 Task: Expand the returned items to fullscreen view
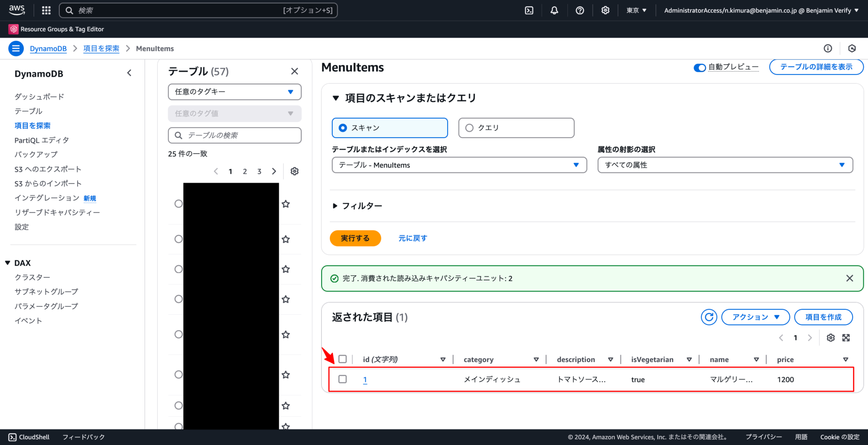point(846,337)
